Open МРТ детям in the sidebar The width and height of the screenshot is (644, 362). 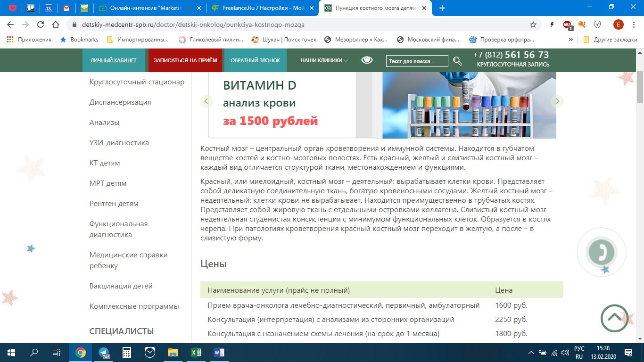108,183
